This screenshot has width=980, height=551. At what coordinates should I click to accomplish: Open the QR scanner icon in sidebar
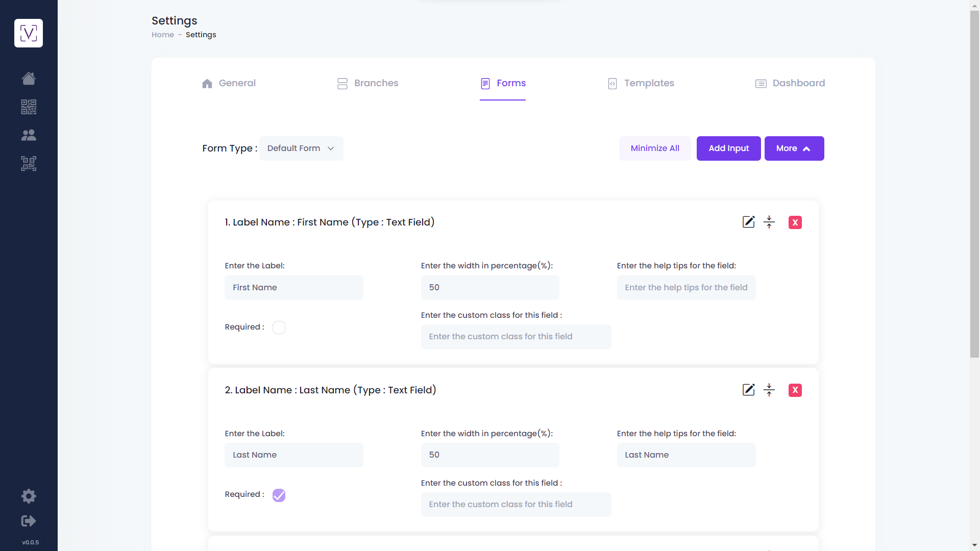point(29,163)
